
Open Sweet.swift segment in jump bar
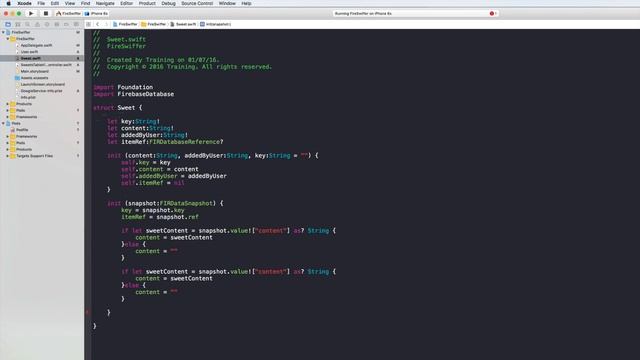pyautogui.click(x=183, y=24)
